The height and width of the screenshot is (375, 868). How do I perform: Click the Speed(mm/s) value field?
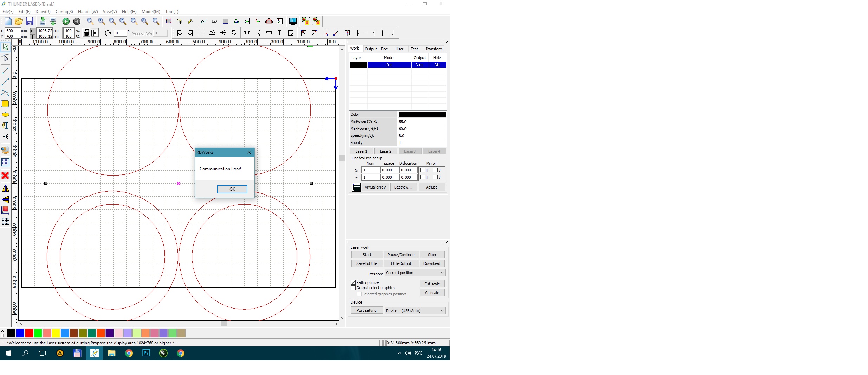(421, 136)
